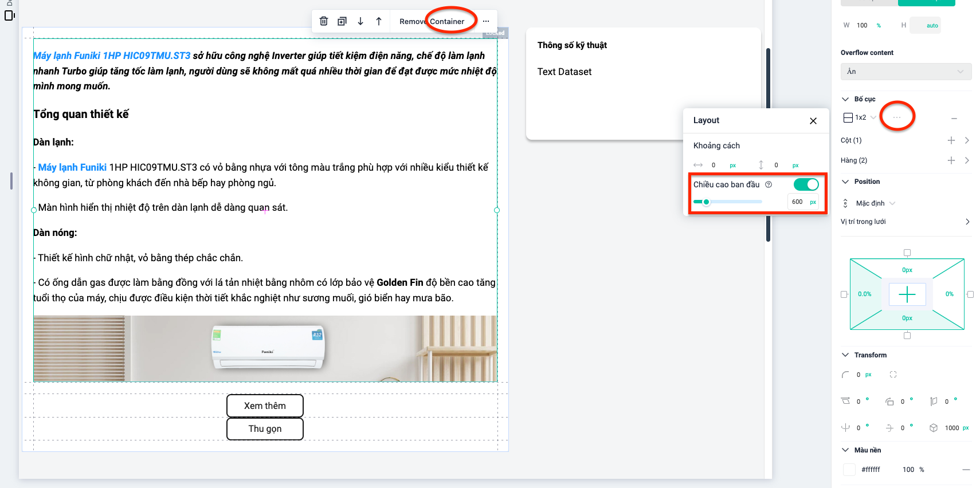980x488 pixels.
Task: Click the trash delete icon in toolbar
Action: tap(324, 21)
